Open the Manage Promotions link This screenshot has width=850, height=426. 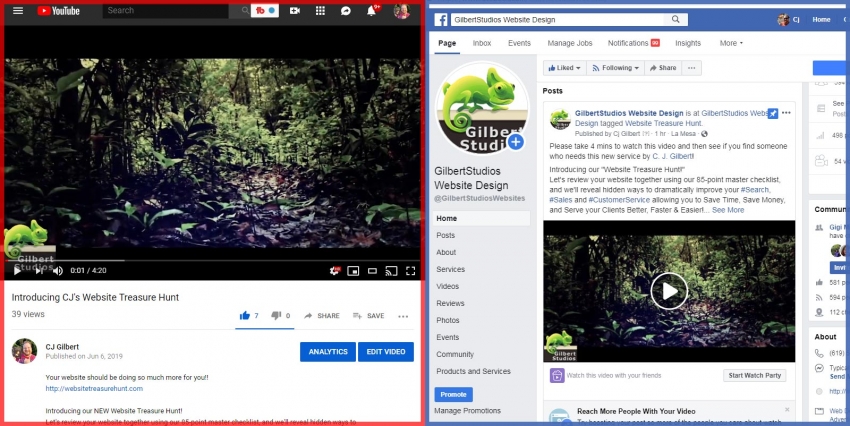pyautogui.click(x=467, y=411)
